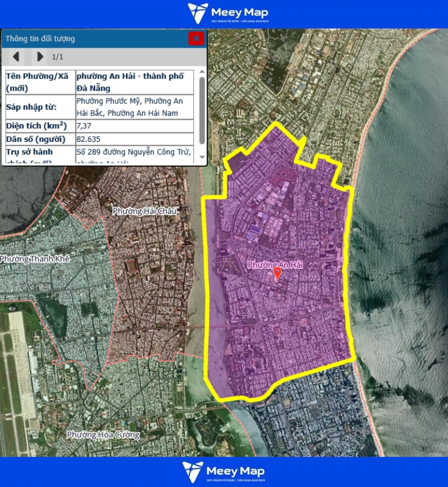Go to previous object with left arrow

tap(16, 56)
